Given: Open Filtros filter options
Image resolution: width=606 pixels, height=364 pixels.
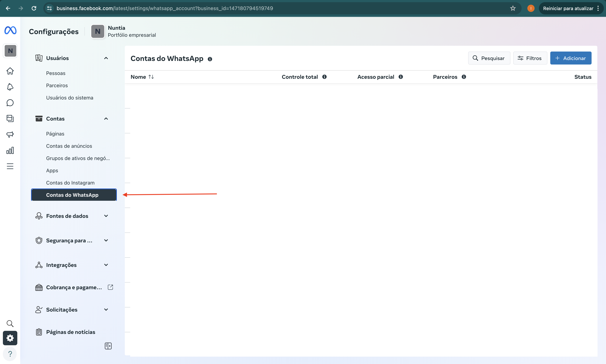Looking at the screenshot, I should click(x=530, y=58).
